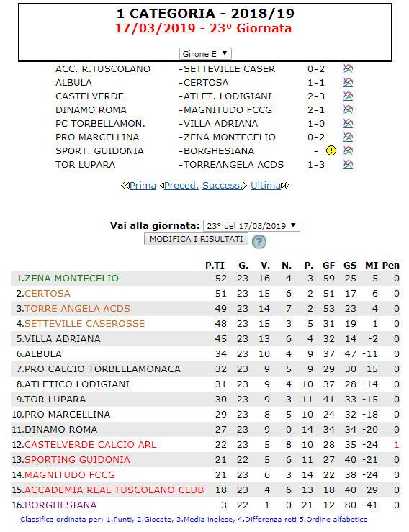Open chart icon for CASTELVERDE-ATLET. LODIGIANI match
Screen dimensions: 409x532
[x=348, y=96]
